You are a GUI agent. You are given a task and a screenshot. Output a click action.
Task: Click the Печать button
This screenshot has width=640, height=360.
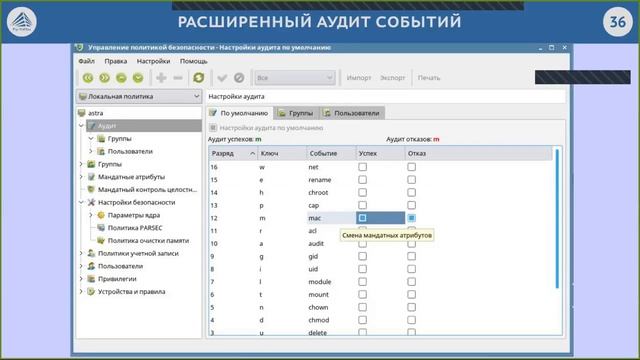coord(429,78)
